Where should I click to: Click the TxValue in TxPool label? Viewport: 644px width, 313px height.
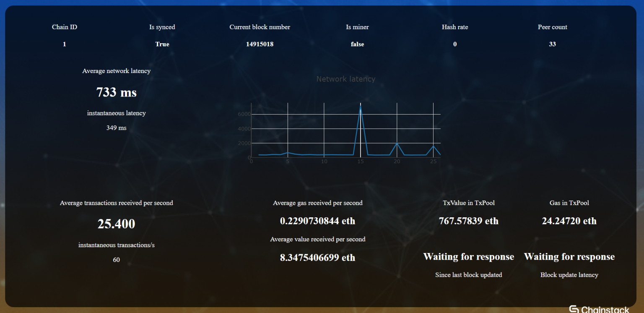(469, 203)
